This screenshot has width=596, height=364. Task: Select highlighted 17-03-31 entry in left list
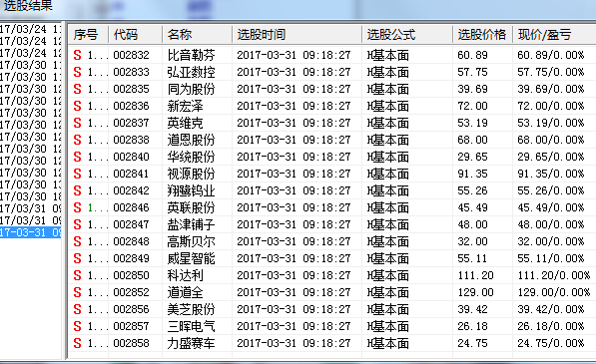tap(30, 232)
